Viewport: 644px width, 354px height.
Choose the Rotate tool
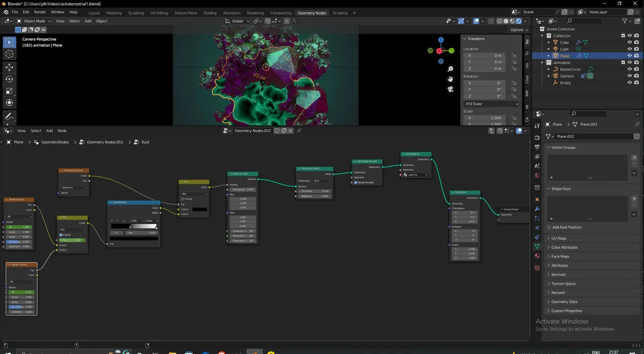pos(10,79)
